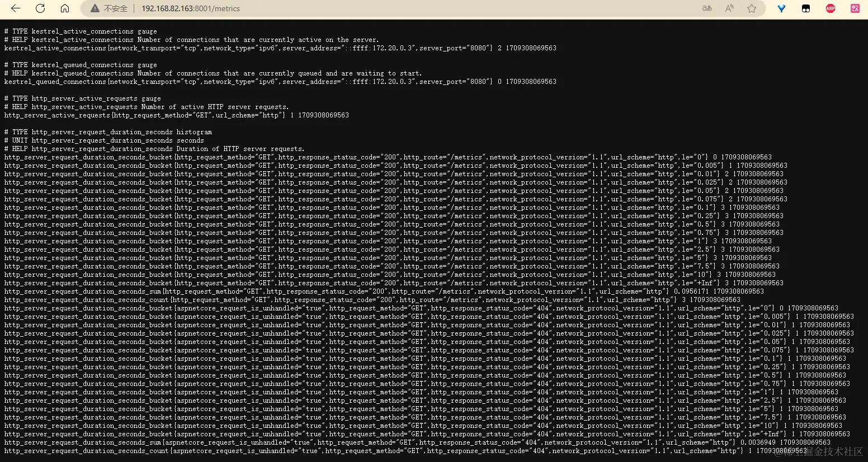Click status 200 bucket line with le="0.75"

point(394,233)
